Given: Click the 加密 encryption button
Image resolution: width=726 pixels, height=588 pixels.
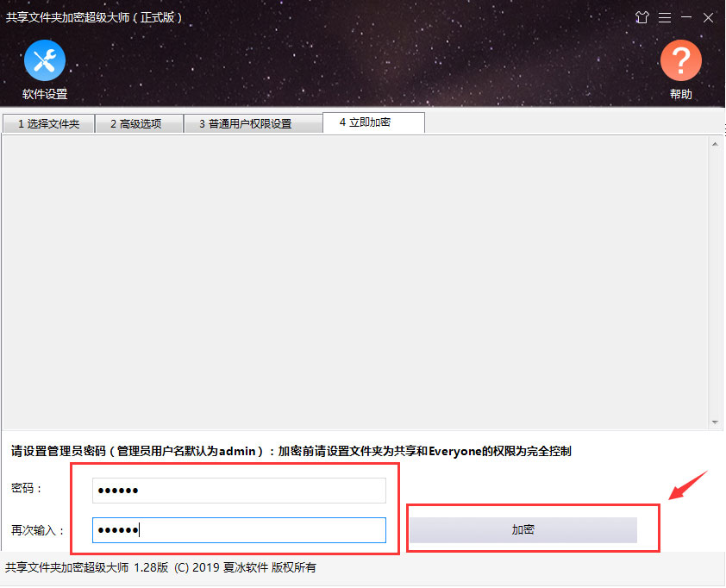Looking at the screenshot, I should [523, 529].
